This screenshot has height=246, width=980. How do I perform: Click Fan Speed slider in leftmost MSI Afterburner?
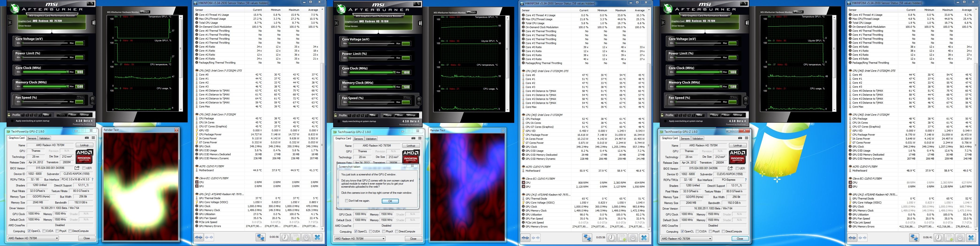click(45, 102)
